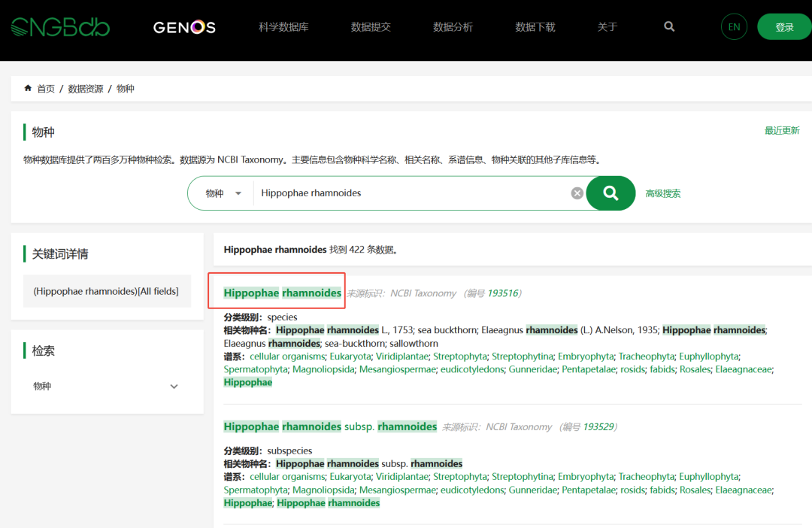Open Euphyllophyta in first result lineage
Screen dimensions: 812x528
click(709, 357)
